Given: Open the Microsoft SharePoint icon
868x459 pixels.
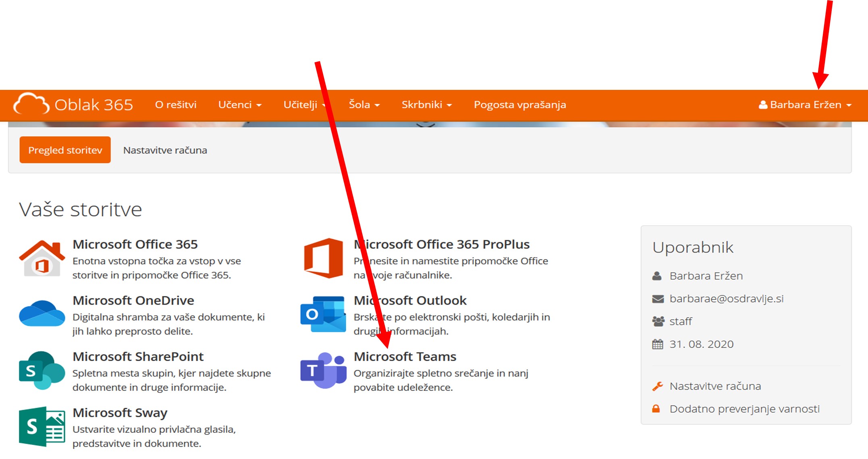Looking at the screenshot, I should click(42, 370).
